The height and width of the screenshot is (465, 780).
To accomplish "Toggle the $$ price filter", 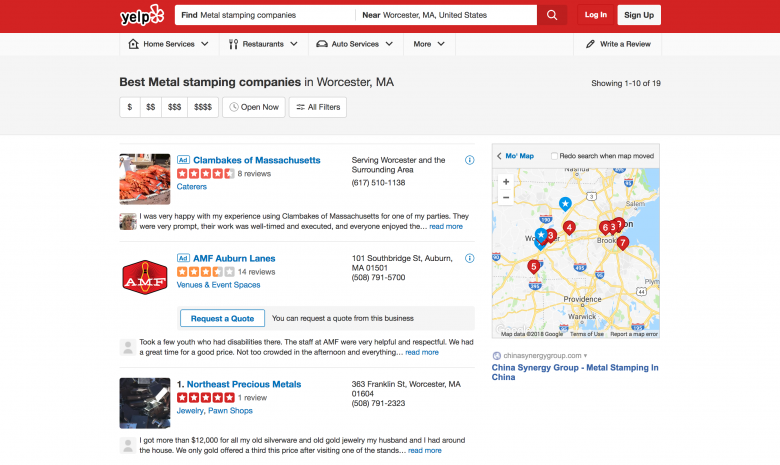I will tap(151, 107).
